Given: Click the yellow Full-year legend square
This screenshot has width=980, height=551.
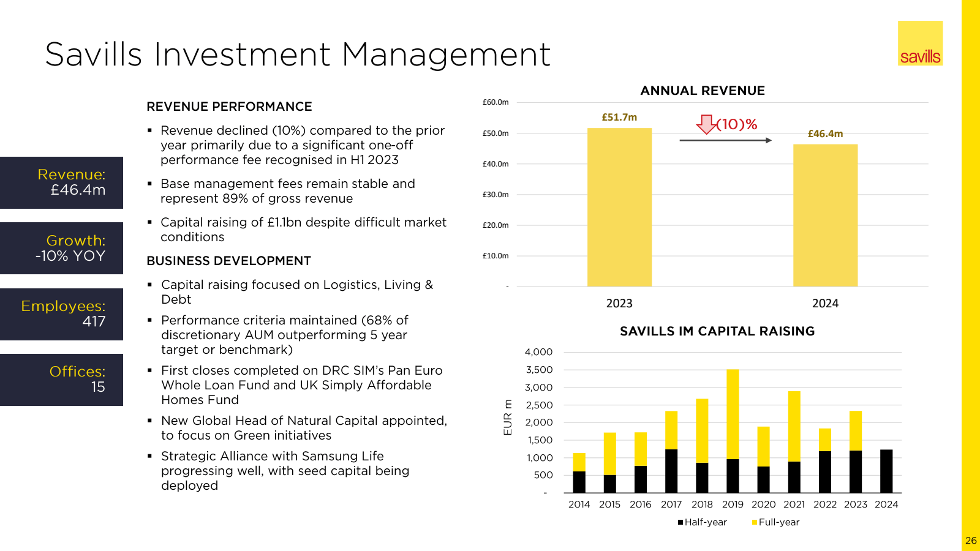Looking at the screenshot, I should (755, 522).
